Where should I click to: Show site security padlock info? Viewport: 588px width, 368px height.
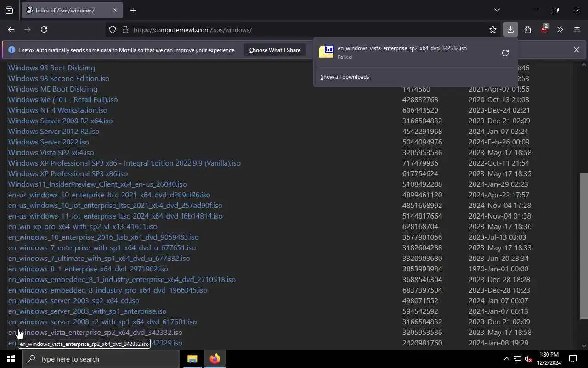125,30
